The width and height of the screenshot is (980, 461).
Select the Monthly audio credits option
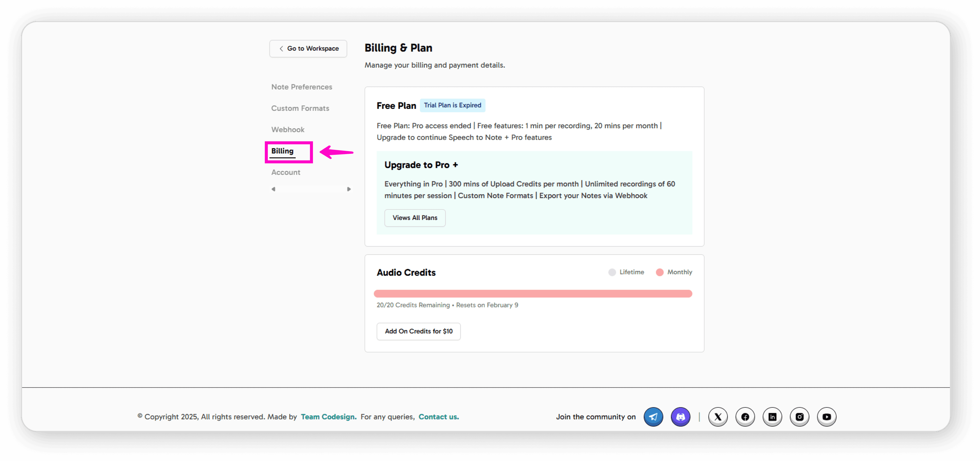click(x=674, y=272)
